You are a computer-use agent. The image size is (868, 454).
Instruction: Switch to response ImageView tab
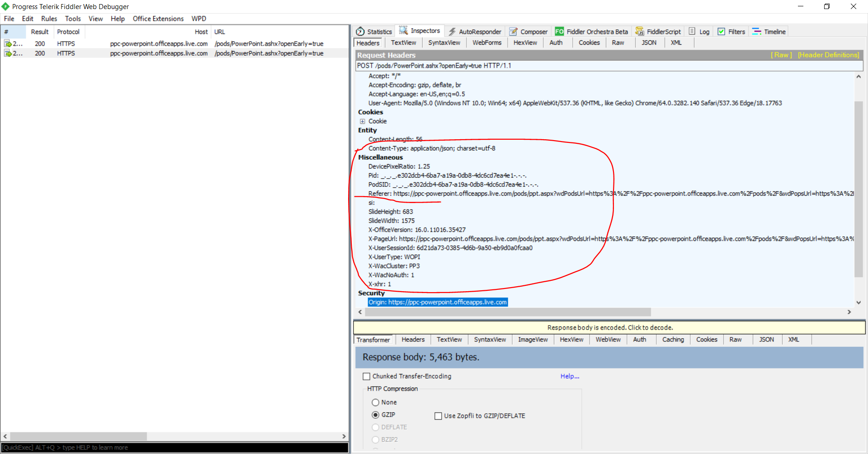coord(533,340)
